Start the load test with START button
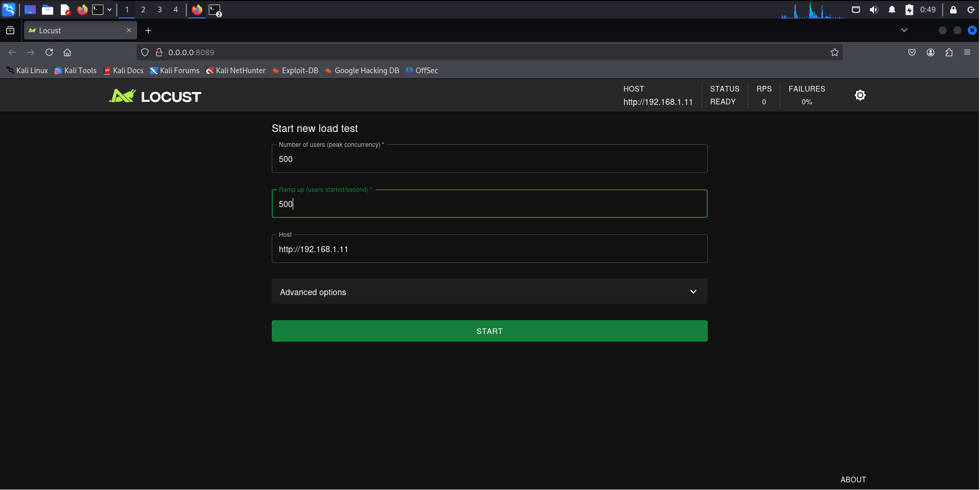Screen dimensions: 980x490 [490, 331]
